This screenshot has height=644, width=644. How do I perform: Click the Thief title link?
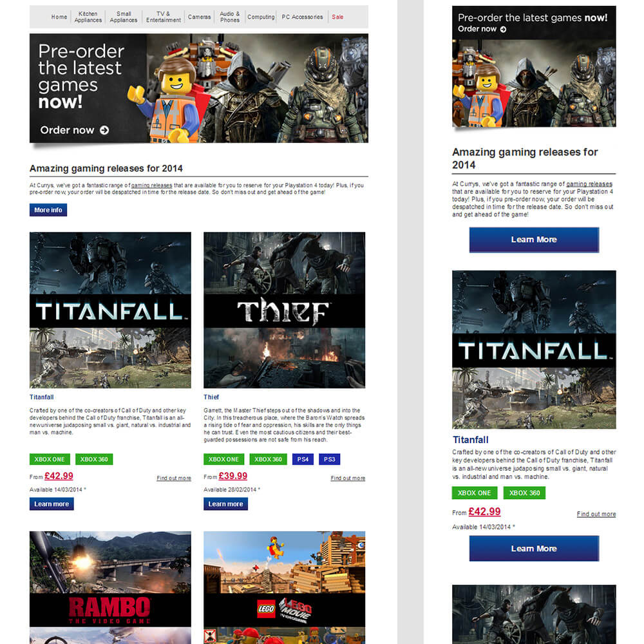pos(211,397)
